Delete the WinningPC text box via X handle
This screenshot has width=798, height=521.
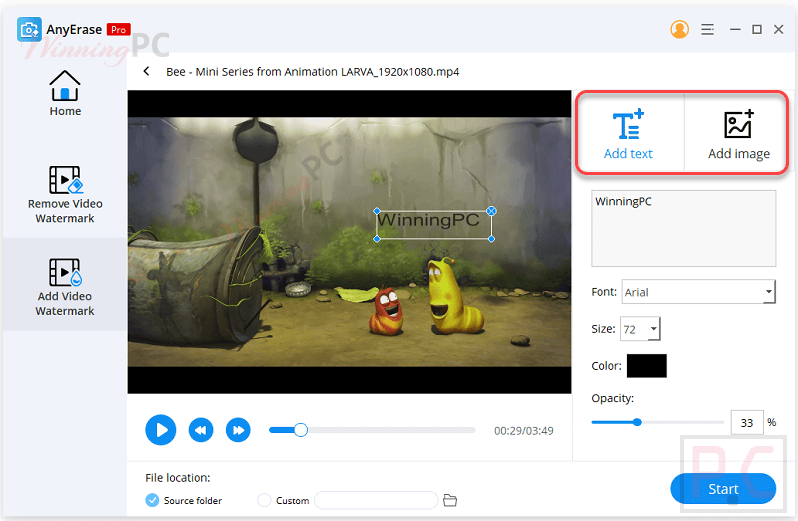[x=491, y=211]
